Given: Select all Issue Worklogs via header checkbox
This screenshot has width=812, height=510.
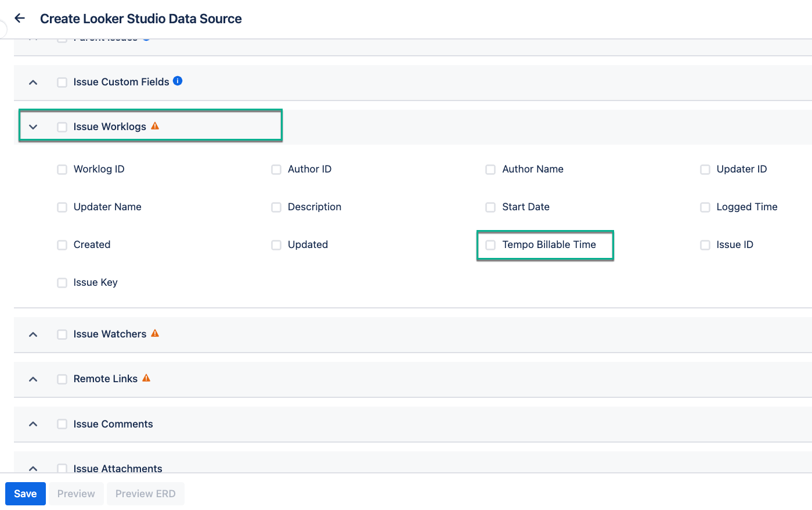Looking at the screenshot, I should [62, 127].
